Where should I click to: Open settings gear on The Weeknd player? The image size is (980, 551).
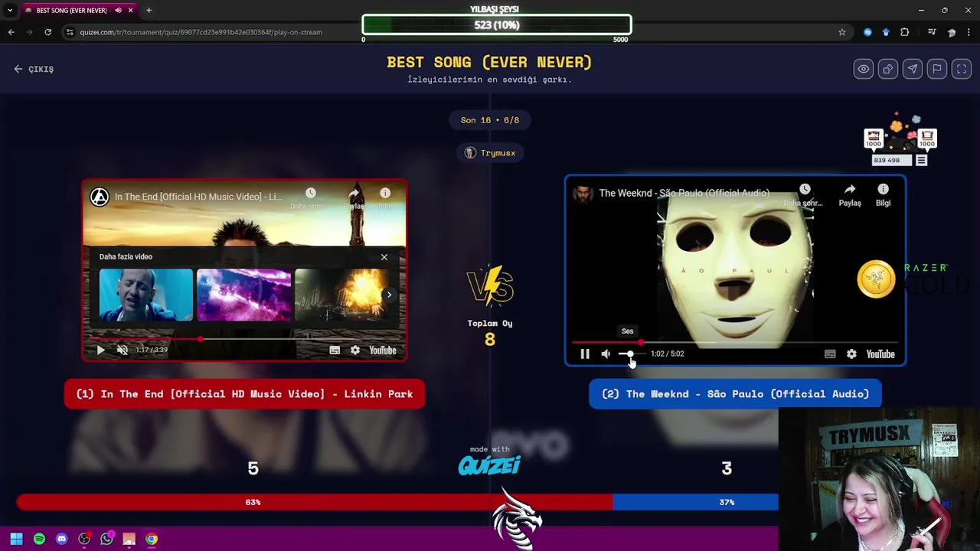(x=851, y=354)
